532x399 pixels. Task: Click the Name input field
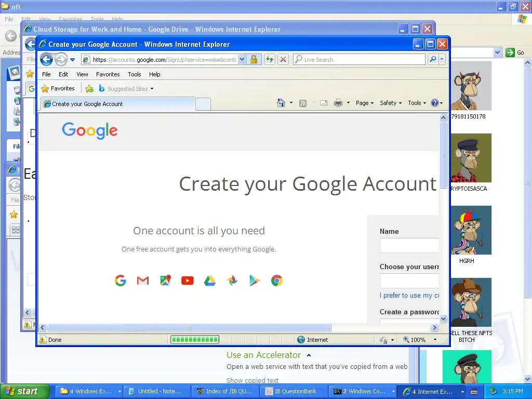pyautogui.click(x=409, y=245)
